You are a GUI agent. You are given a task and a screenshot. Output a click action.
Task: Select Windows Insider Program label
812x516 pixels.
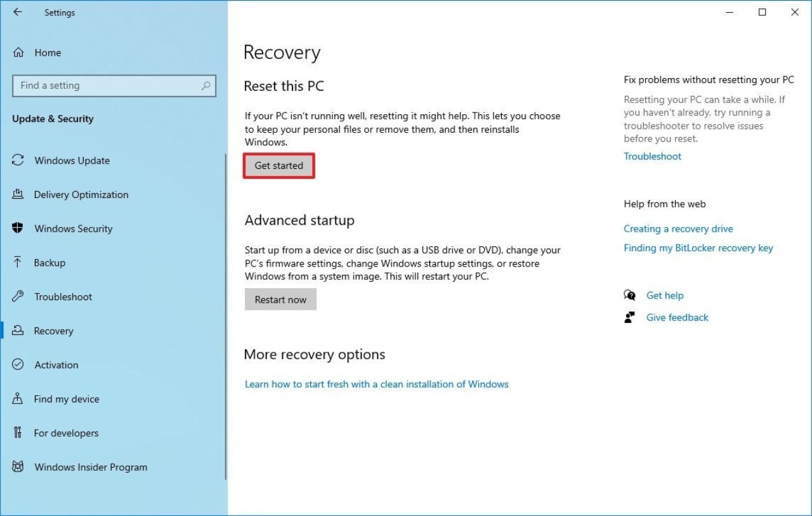pos(91,467)
